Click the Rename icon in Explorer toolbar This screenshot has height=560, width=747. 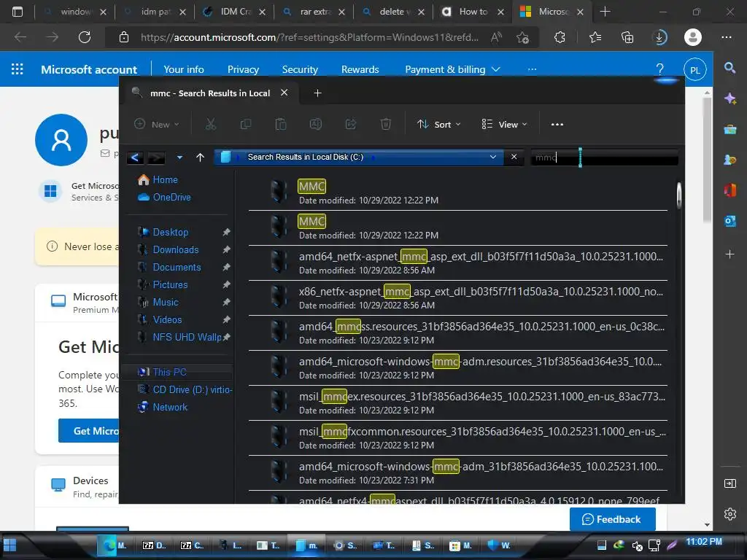[316, 124]
